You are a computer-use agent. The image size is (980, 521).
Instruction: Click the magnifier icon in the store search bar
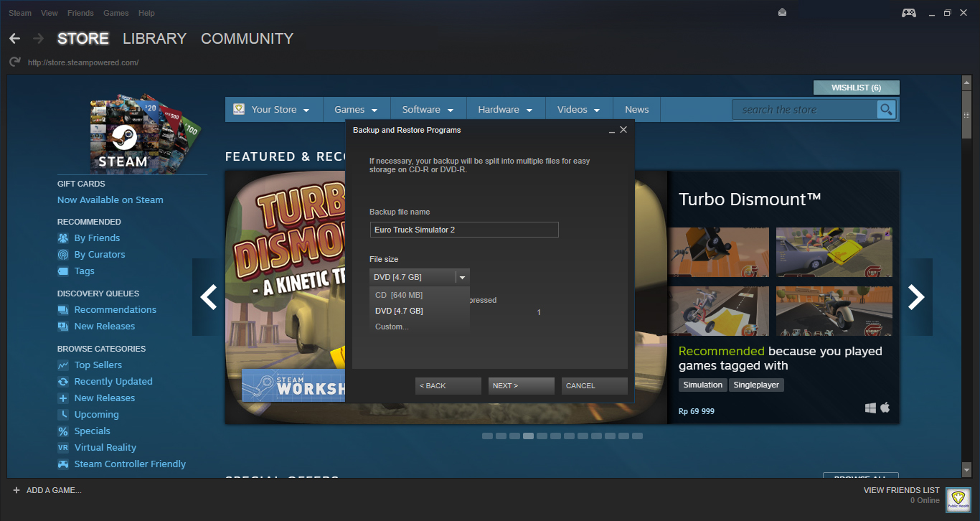point(886,109)
